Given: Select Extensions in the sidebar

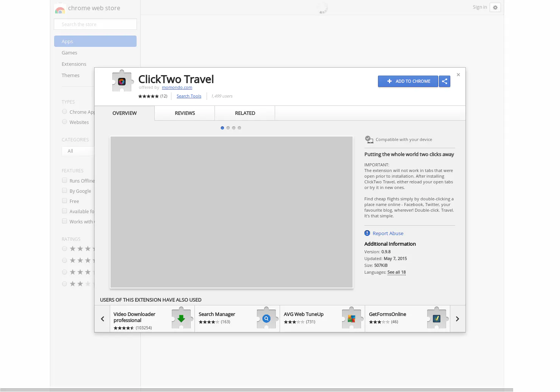Looking at the screenshot, I should pos(74,64).
